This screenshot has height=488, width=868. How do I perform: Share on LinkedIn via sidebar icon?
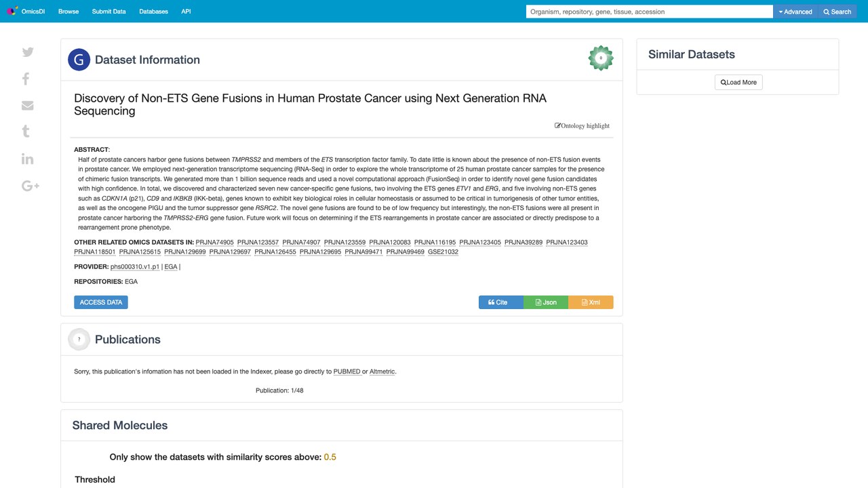pyautogui.click(x=27, y=159)
